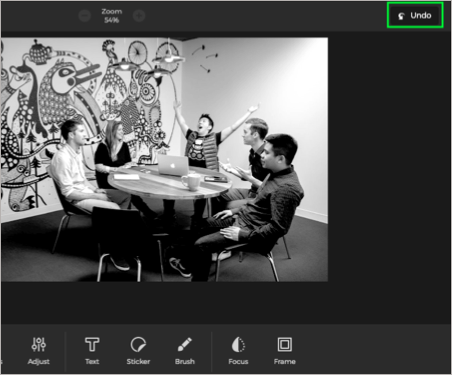
Task: Pick the Brush tool icon
Action: tap(185, 344)
